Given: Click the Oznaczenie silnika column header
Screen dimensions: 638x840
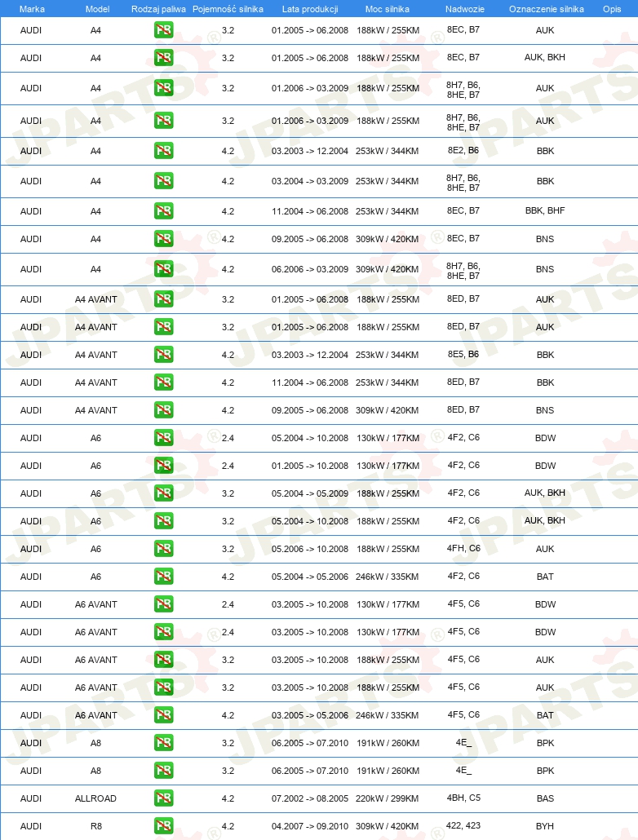Looking at the screenshot, I should [547, 9].
